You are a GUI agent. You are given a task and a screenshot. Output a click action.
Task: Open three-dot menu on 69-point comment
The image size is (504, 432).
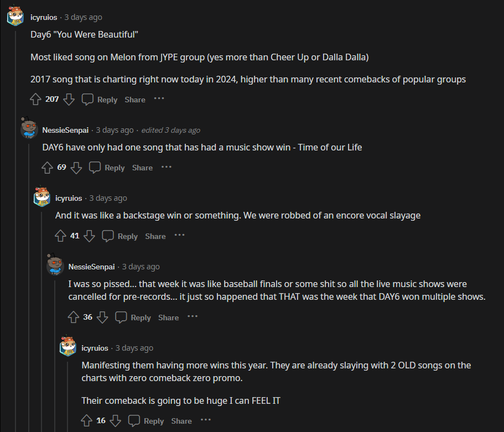coord(167,166)
